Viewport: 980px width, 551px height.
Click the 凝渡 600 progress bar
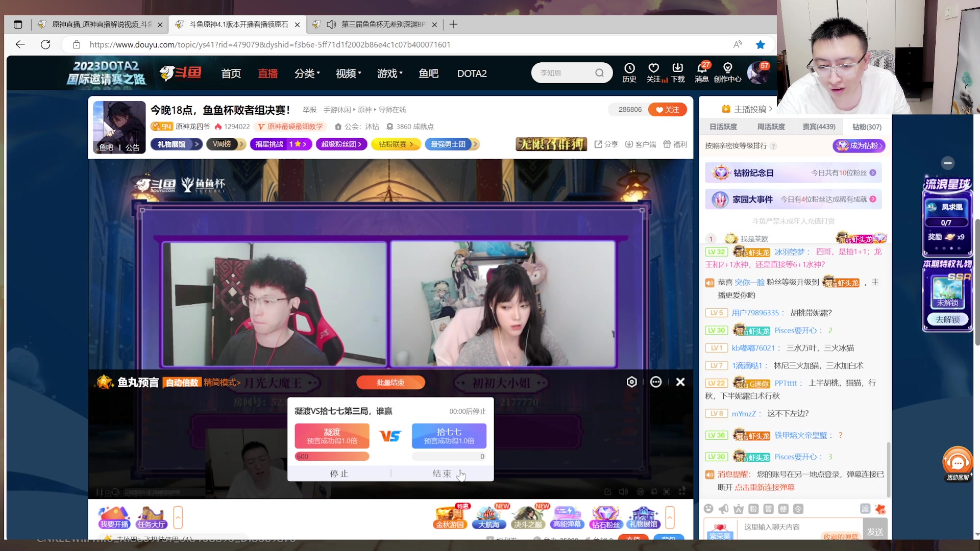click(332, 457)
